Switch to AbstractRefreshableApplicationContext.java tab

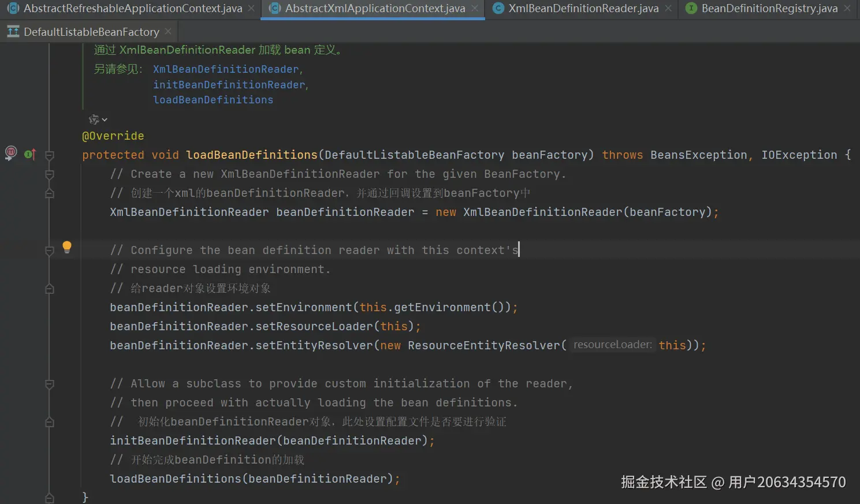pyautogui.click(x=133, y=8)
